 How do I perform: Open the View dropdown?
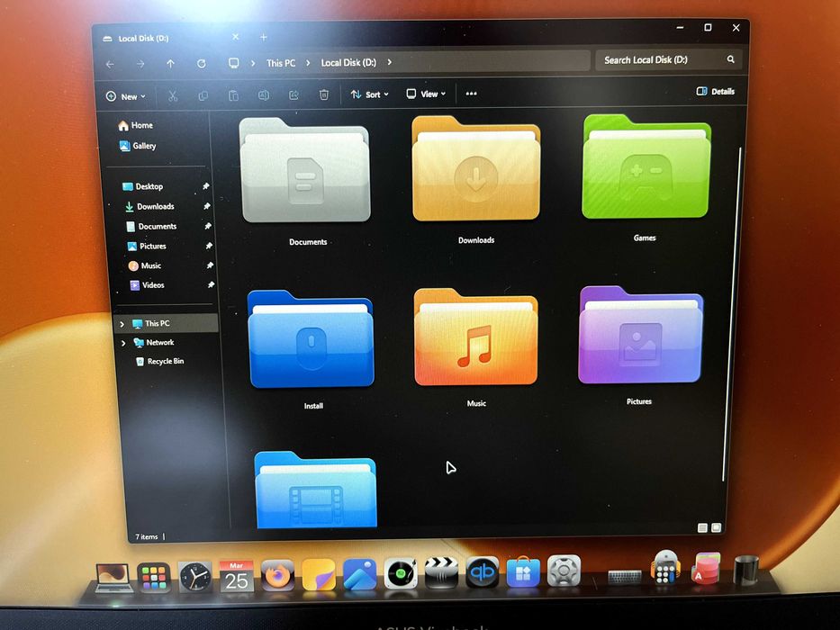[x=426, y=94]
